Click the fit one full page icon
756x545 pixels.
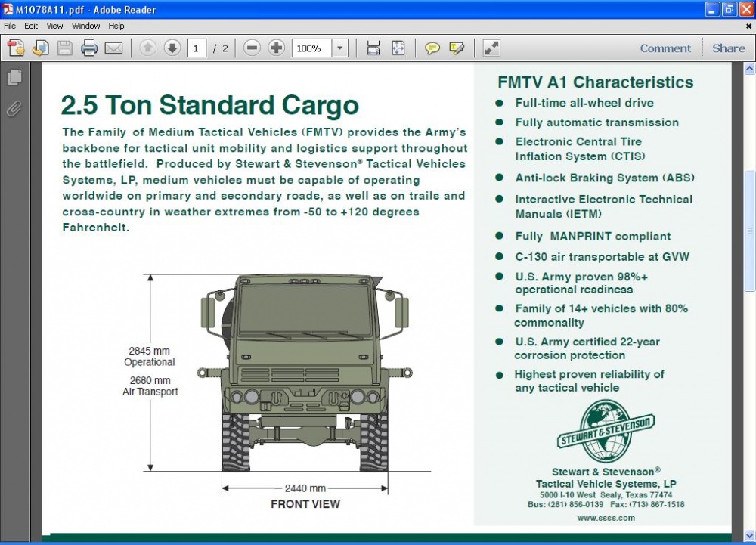point(398,48)
